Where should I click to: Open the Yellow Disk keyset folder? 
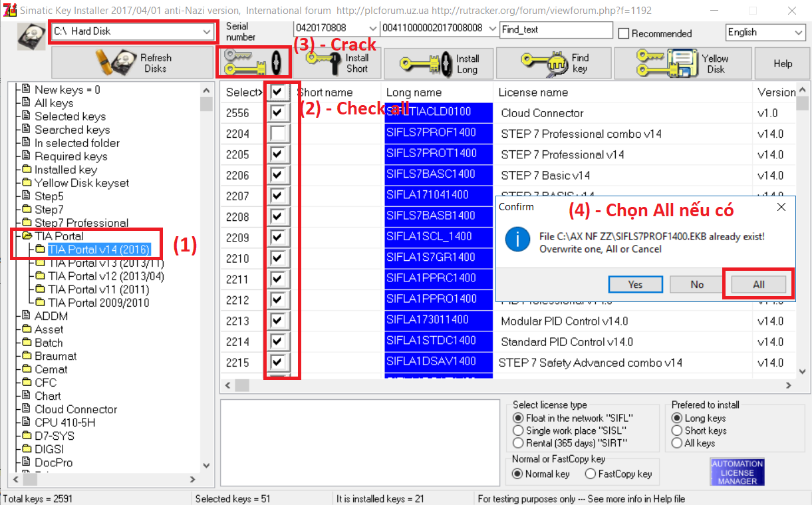click(x=82, y=183)
